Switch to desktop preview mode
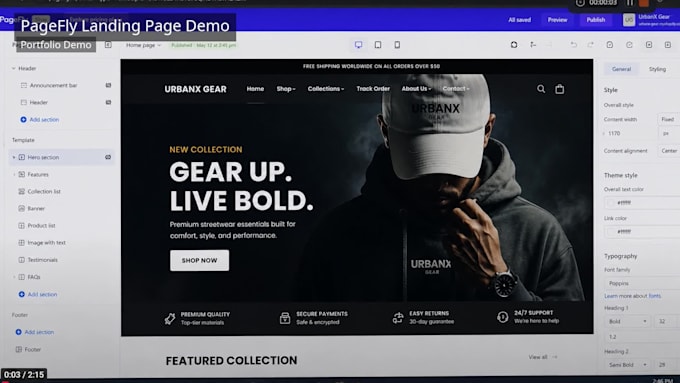This screenshot has width=680, height=383. point(358,45)
